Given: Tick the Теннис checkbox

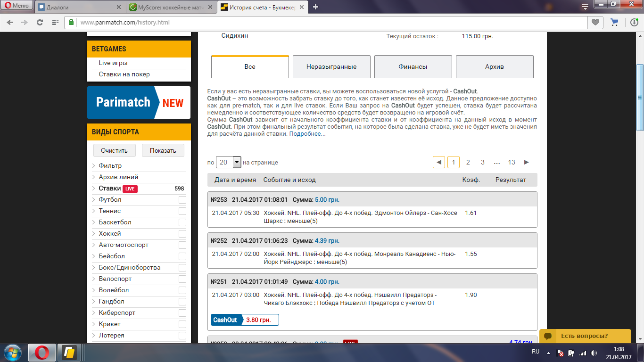Looking at the screenshot, I should [182, 211].
